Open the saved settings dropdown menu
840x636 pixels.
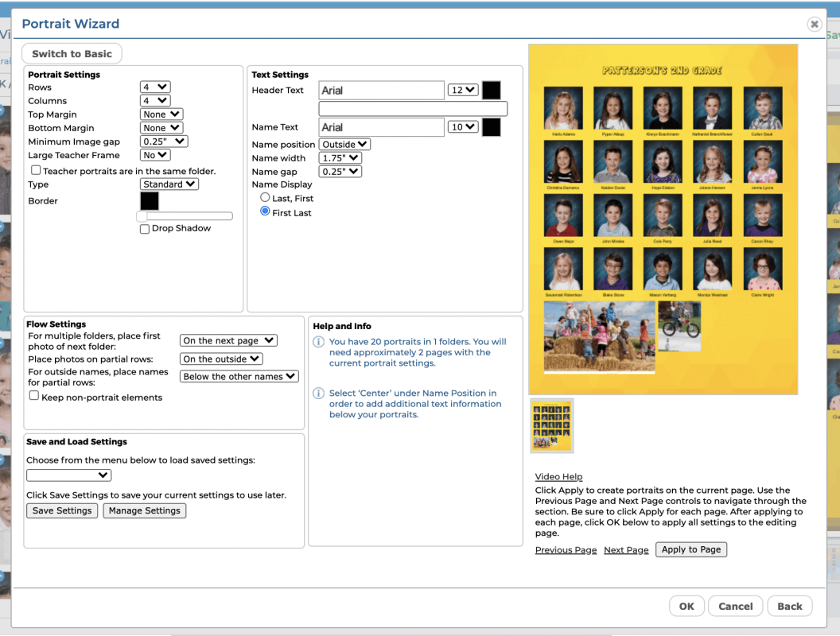(68, 475)
